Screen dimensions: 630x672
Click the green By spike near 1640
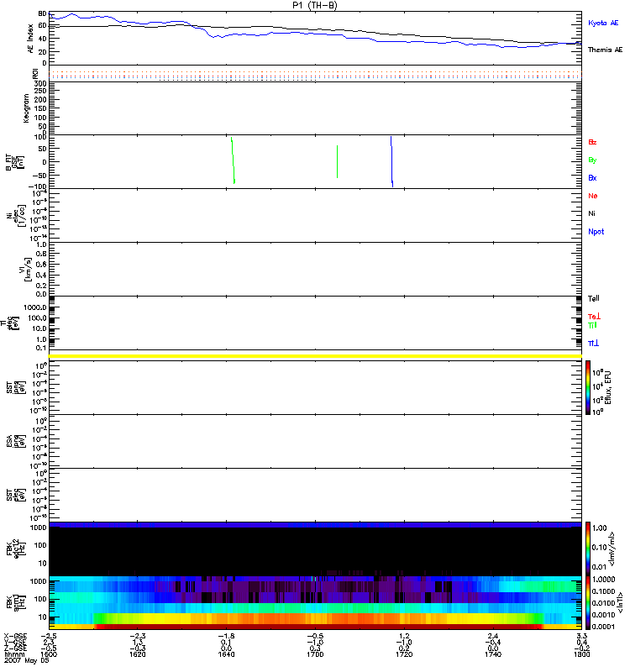234,160
